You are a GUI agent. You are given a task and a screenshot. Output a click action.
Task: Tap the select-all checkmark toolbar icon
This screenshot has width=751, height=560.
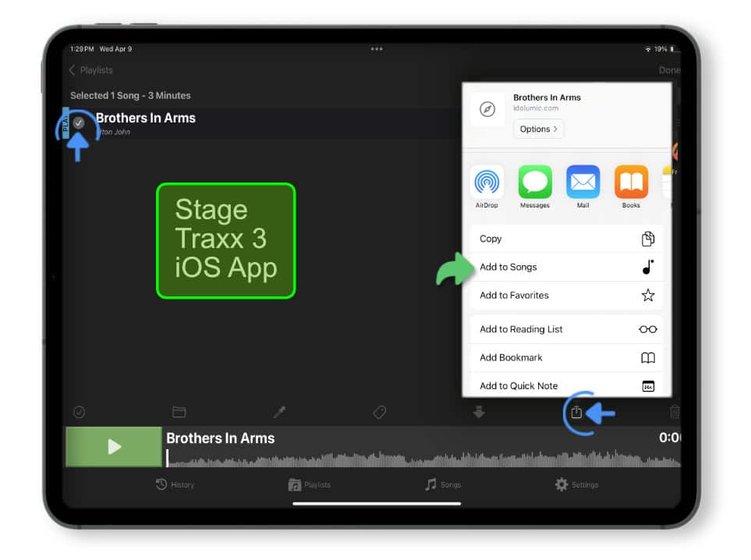[x=79, y=412]
